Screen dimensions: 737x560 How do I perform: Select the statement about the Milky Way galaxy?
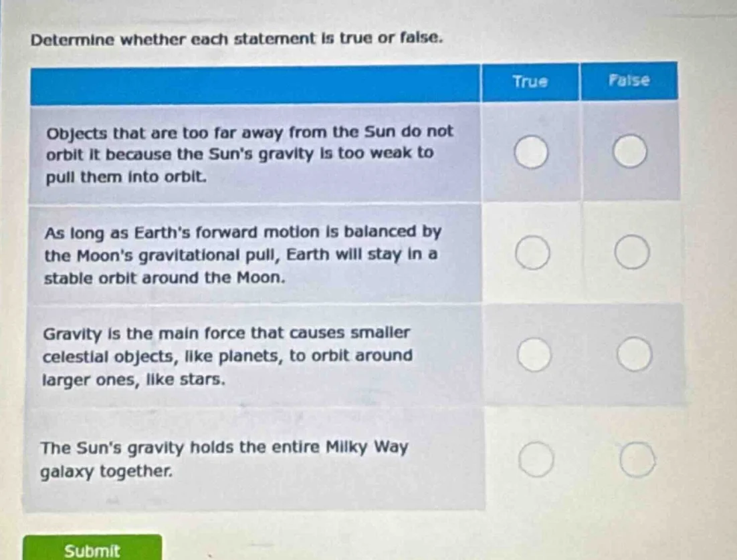pos(224,460)
